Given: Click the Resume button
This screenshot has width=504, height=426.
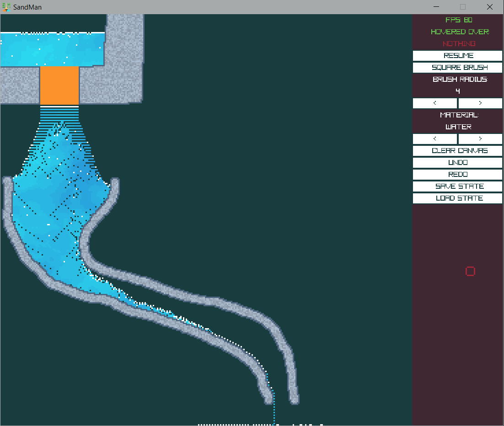Looking at the screenshot, I should pyautogui.click(x=457, y=56).
